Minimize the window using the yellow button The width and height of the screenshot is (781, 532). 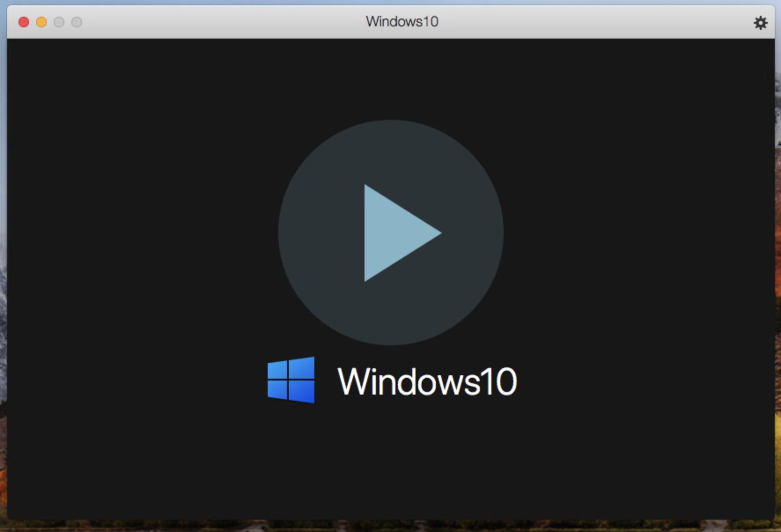(x=41, y=21)
